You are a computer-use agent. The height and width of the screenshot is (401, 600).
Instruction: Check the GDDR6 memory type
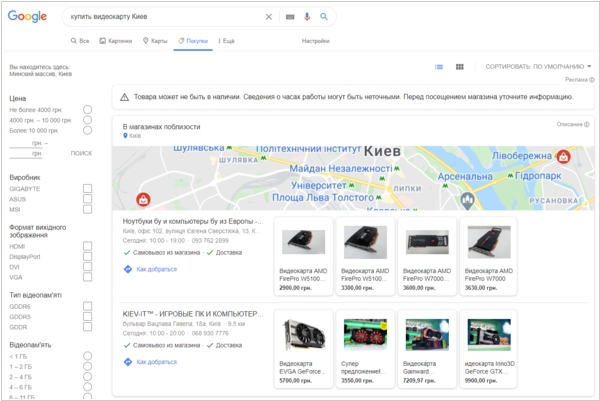88,306
